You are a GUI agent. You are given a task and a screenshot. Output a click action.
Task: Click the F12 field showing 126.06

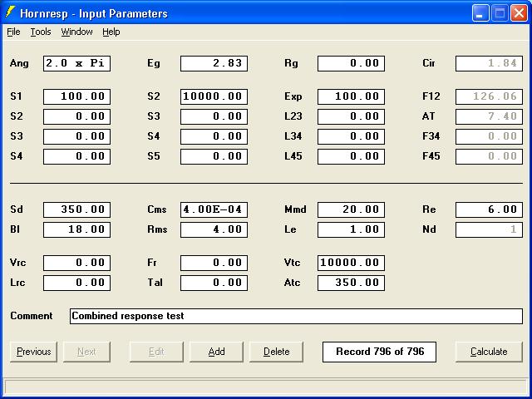pos(489,96)
